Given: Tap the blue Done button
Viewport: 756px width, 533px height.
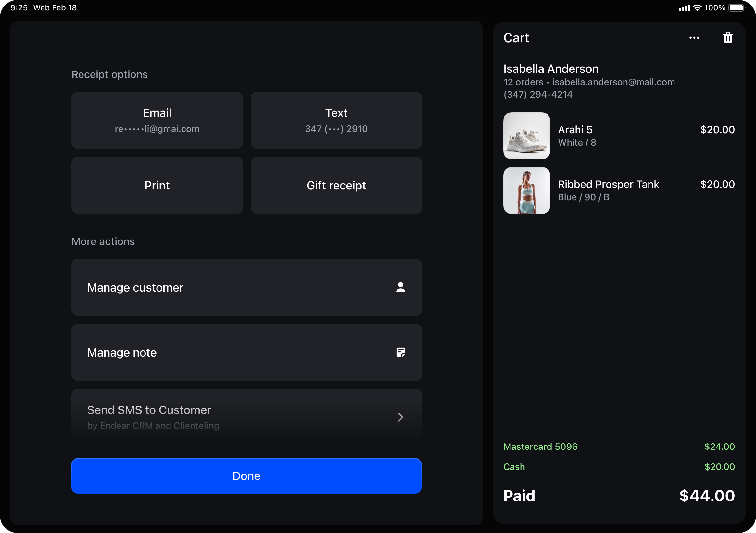Looking at the screenshot, I should click(x=246, y=476).
